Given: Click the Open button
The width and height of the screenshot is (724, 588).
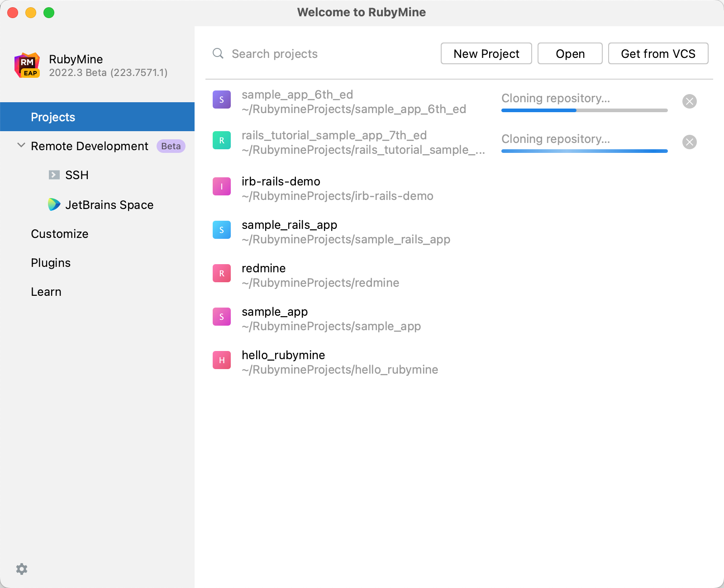Looking at the screenshot, I should pyautogui.click(x=570, y=54).
